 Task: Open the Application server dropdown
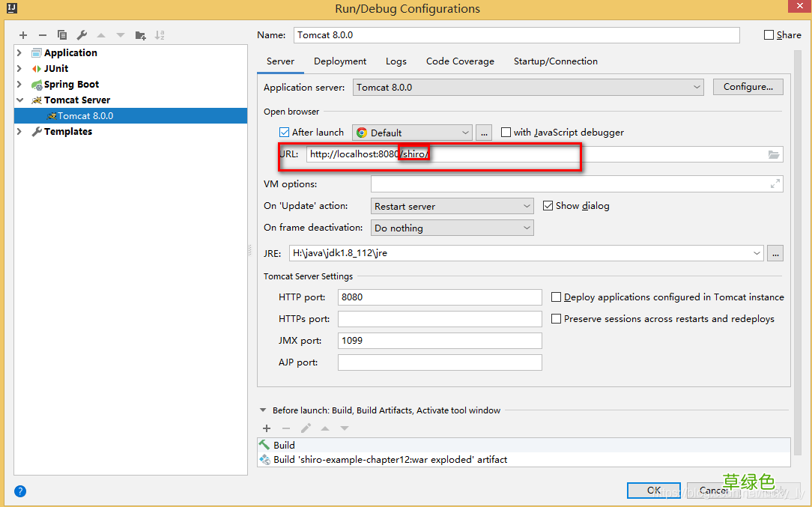point(528,88)
